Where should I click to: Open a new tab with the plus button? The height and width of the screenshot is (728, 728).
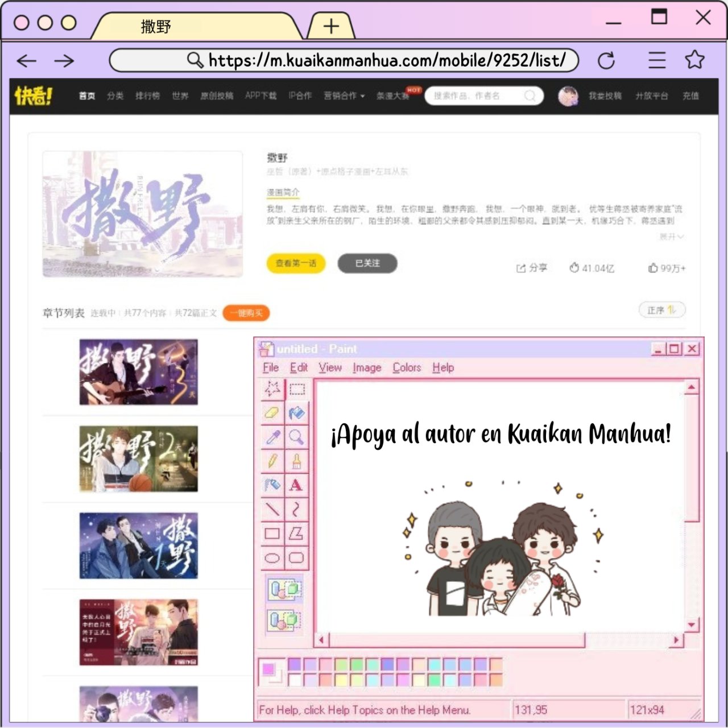[331, 26]
